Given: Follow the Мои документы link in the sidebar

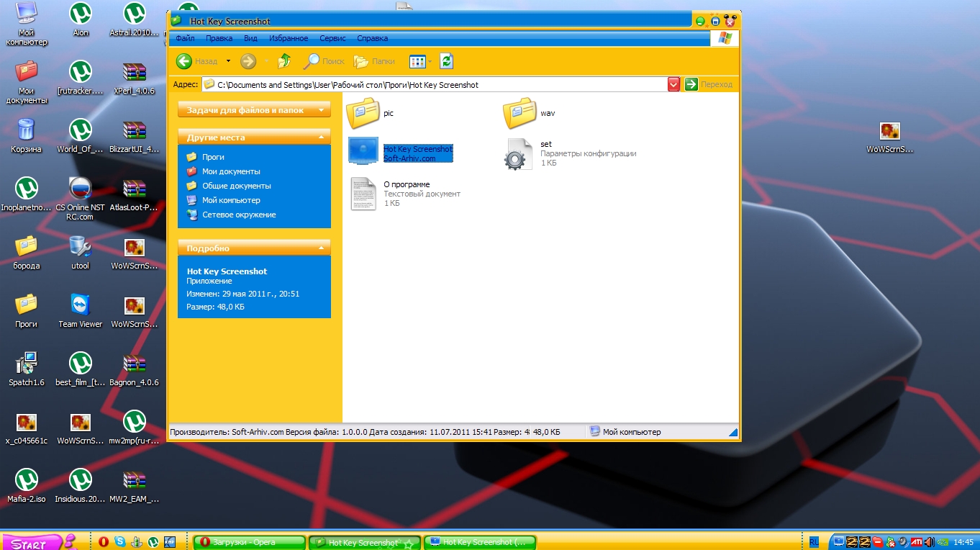Looking at the screenshot, I should 231,171.
